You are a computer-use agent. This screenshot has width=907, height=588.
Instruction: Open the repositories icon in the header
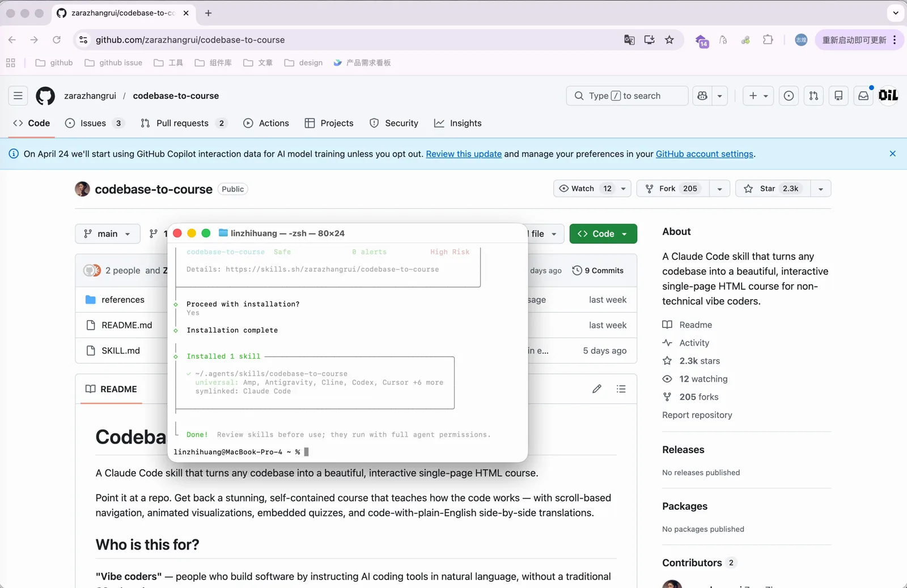pyautogui.click(x=838, y=96)
